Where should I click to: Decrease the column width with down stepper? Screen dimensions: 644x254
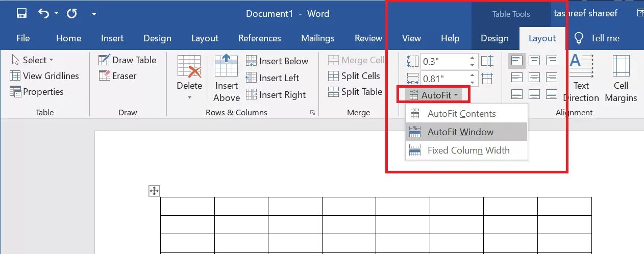(x=473, y=83)
